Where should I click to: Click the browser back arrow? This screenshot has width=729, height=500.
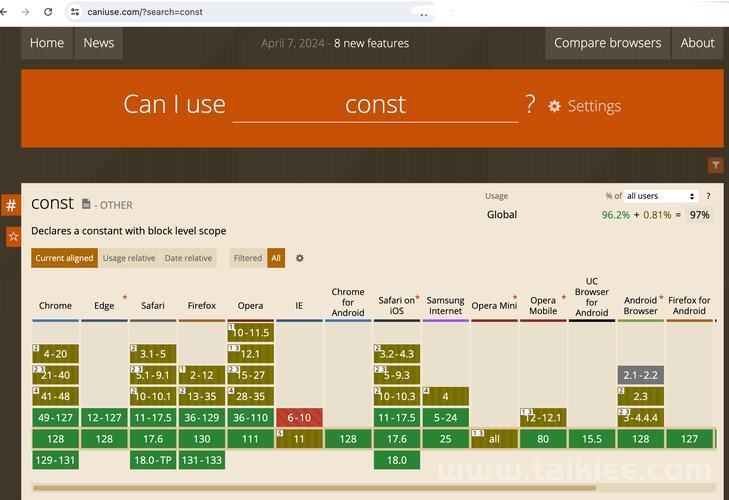(4, 12)
